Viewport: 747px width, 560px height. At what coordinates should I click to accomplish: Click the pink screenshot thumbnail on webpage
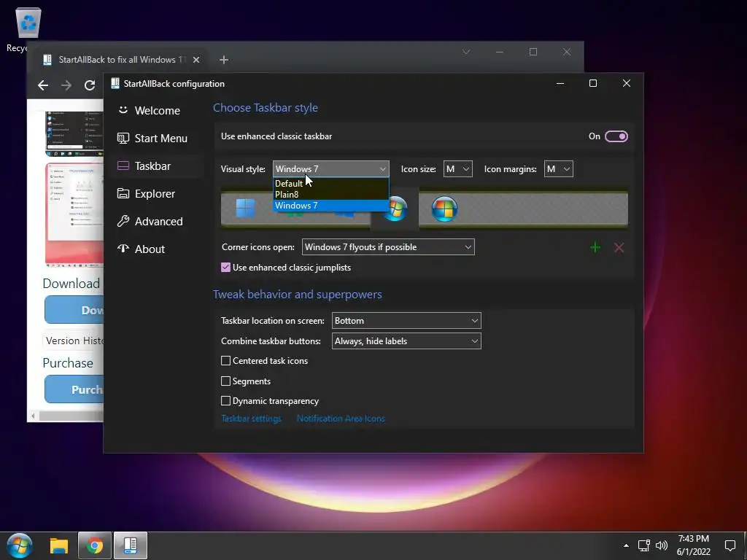pos(74,214)
